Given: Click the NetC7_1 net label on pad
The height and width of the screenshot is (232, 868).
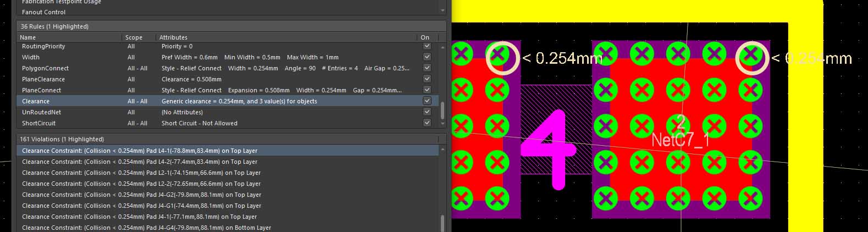Looking at the screenshot, I should pyautogui.click(x=680, y=140).
